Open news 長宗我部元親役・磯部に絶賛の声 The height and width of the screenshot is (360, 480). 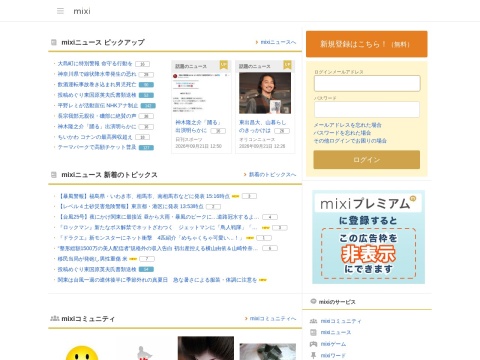point(97,116)
